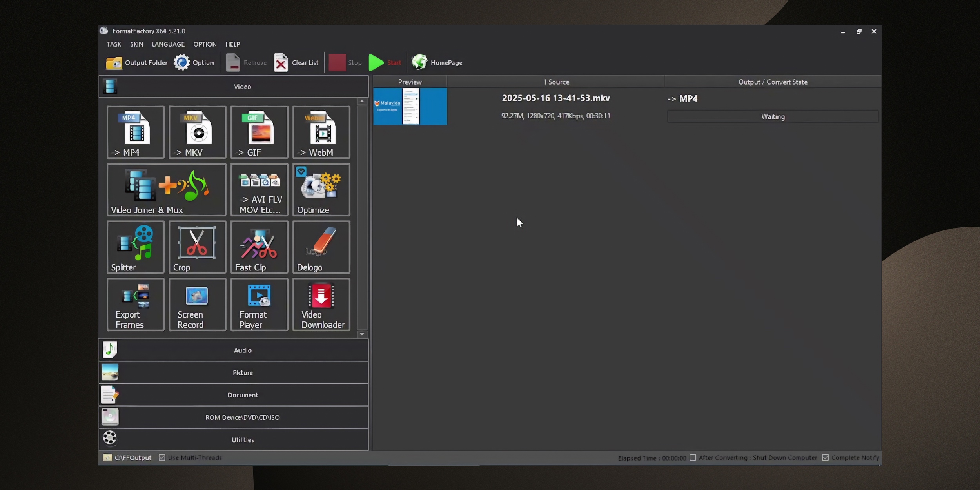Screen dimensions: 980x490
Task: Open the HomePage toolbar link
Action: pos(437,63)
